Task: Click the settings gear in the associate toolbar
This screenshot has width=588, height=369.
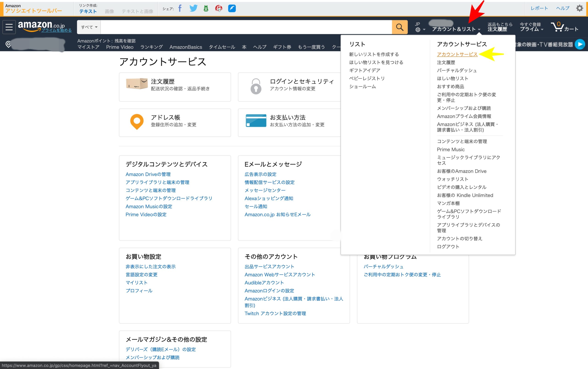Action: coord(580,8)
